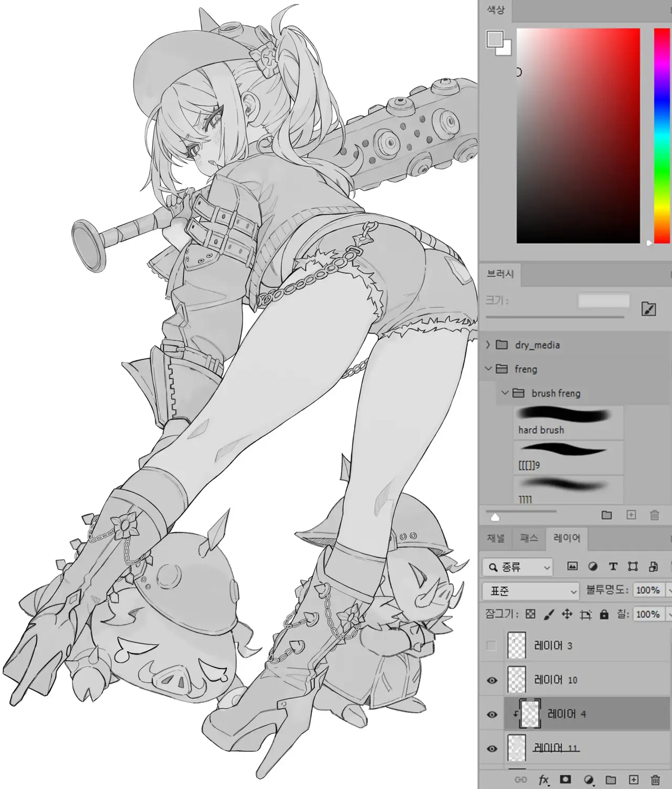Open the 표준 blend mode dropdown

click(530, 591)
